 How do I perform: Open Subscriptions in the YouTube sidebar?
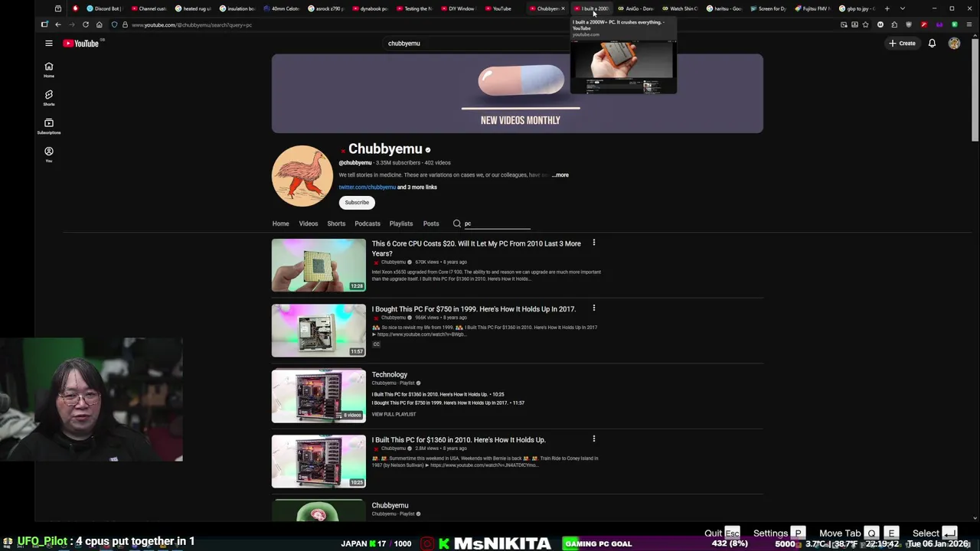(x=48, y=126)
